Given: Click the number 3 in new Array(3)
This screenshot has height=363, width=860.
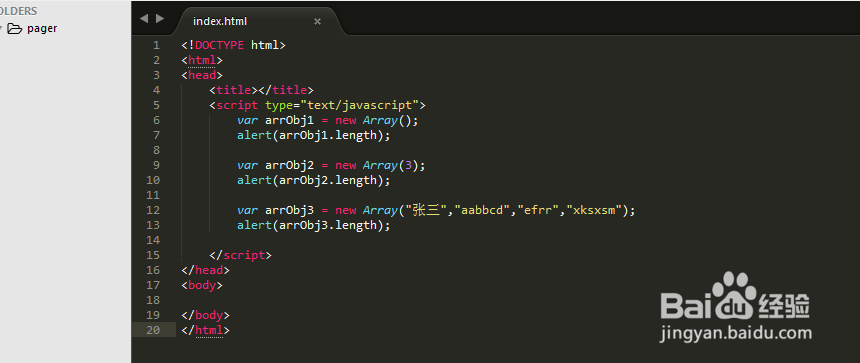Looking at the screenshot, I should (x=408, y=165).
